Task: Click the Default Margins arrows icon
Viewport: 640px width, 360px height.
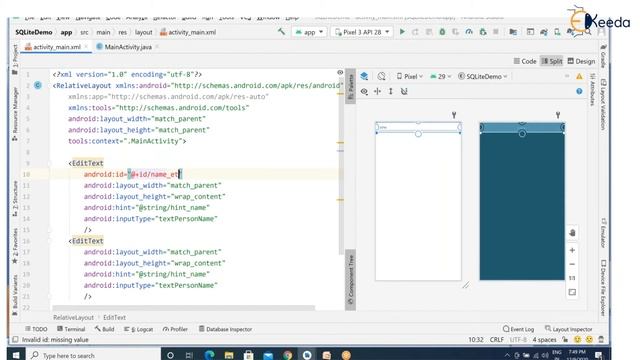Action: tap(378, 91)
